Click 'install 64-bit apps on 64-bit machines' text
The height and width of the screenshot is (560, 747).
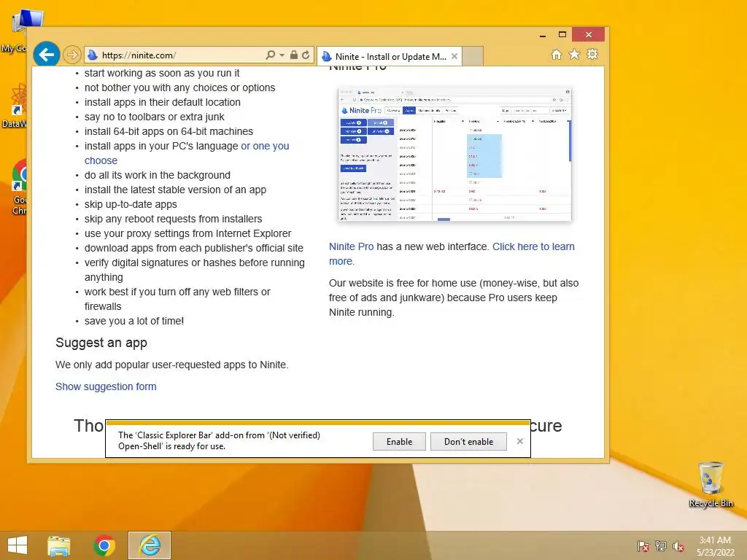169,131
